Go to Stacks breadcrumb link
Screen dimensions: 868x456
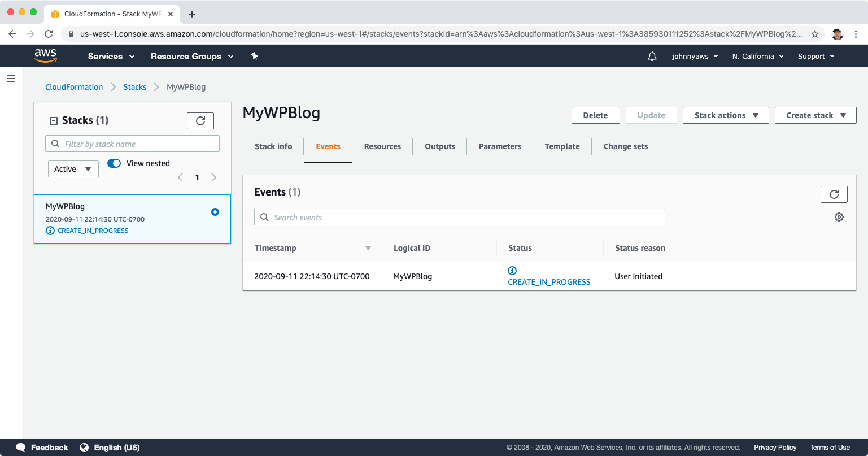135,87
